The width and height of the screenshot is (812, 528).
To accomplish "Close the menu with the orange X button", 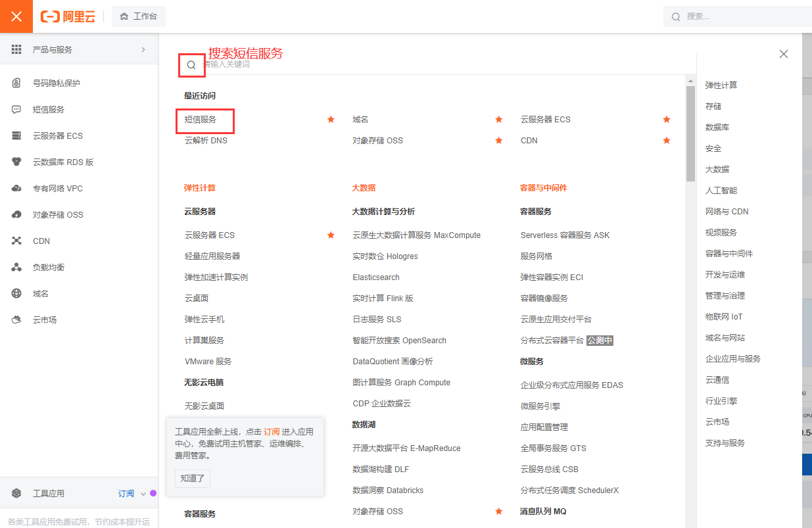I will point(16,16).
